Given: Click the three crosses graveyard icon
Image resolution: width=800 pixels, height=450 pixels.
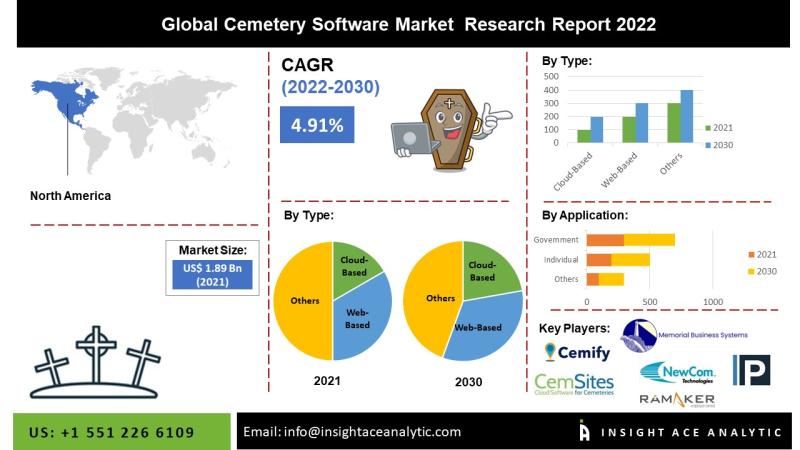Looking at the screenshot, I should click(x=95, y=362).
